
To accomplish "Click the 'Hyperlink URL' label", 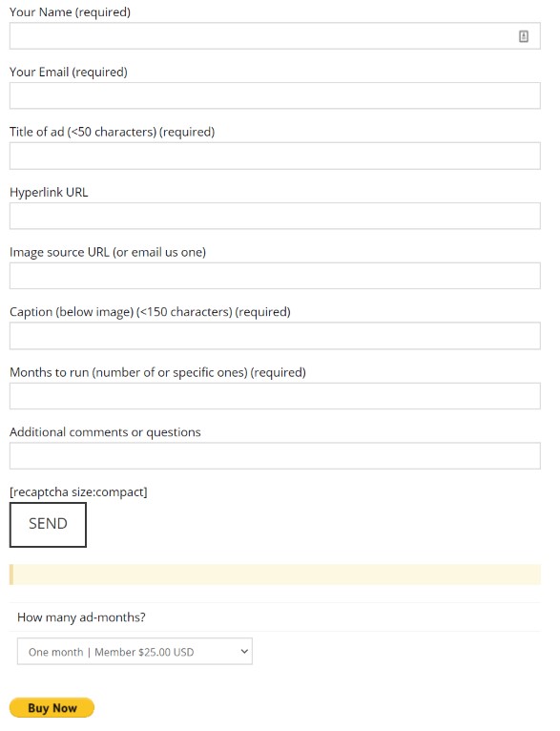I will pyautogui.click(x=49, y=192).
